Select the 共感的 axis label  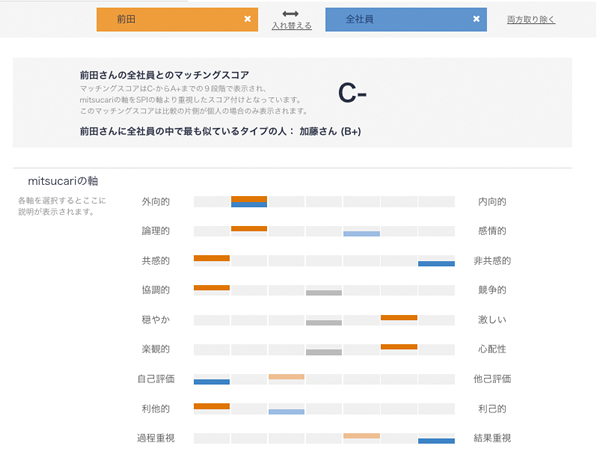(156, 261)
